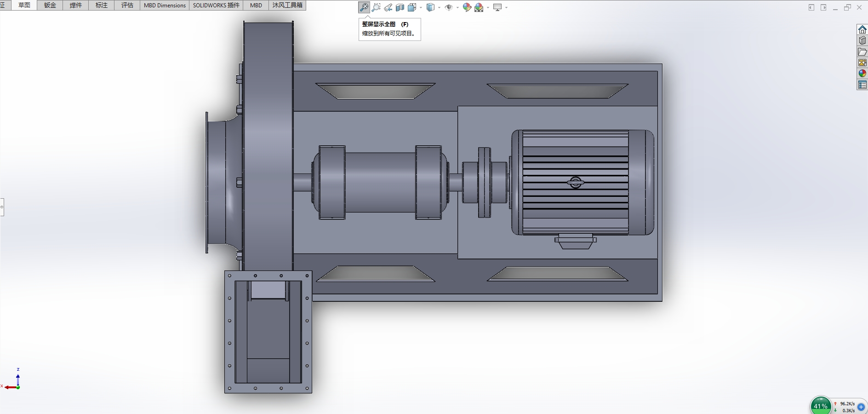
Task: Expand the View Settings monitor dropdown arrow
Action: 507,7
